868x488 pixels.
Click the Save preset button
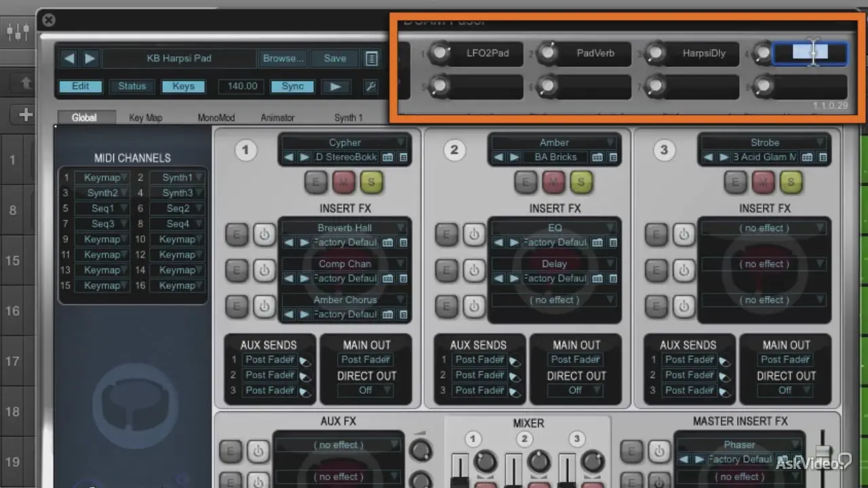coord(335,58)
